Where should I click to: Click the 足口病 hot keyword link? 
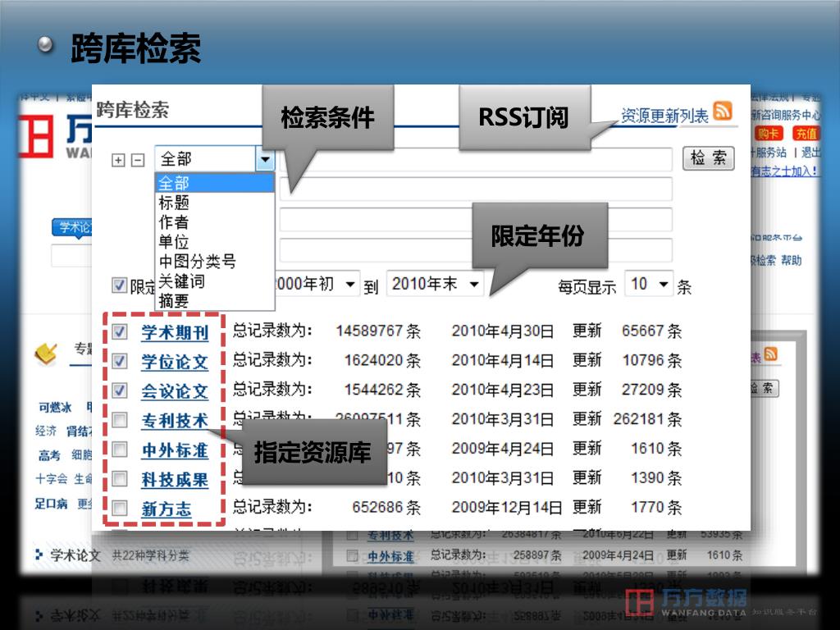[x=52, y=503]
